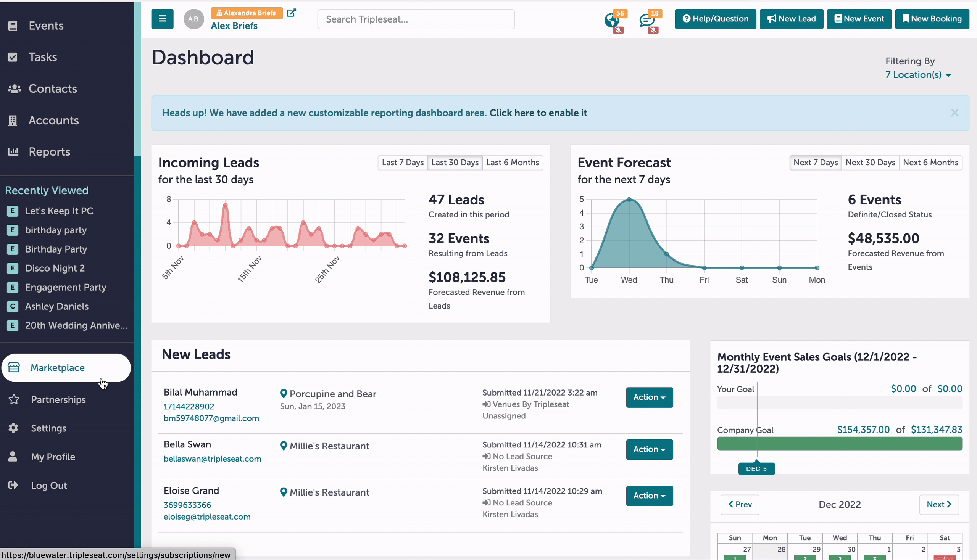Screen dimensions: 977x560
Task: Click the hamburger menu toggle icon
Action: coord(162,19)
